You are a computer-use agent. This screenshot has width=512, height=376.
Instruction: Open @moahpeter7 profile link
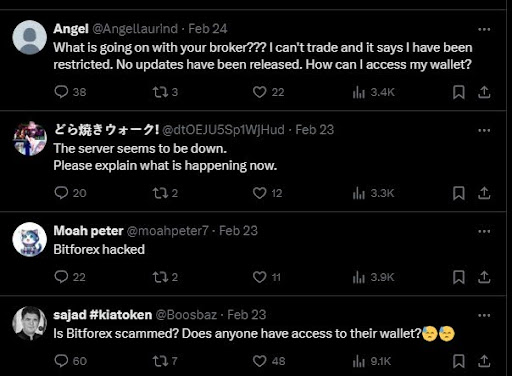pos(167,231)
